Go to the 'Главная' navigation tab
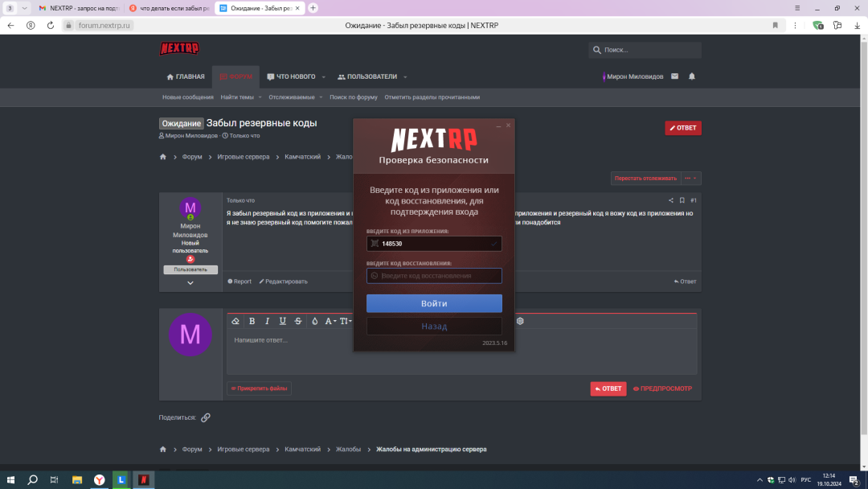 tap(186, 77)
